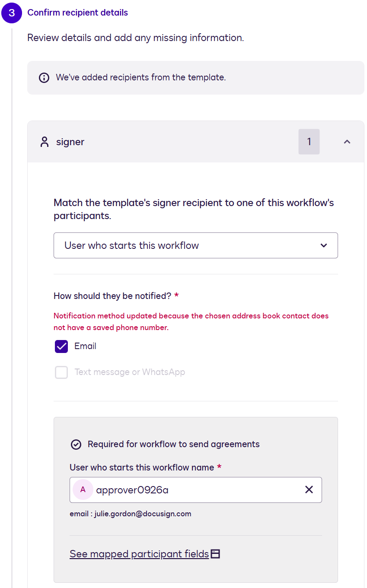Viewport: 367px width, 588px height.
Task: Open the recipient participant matching dropdown
Action: [195, 245]
